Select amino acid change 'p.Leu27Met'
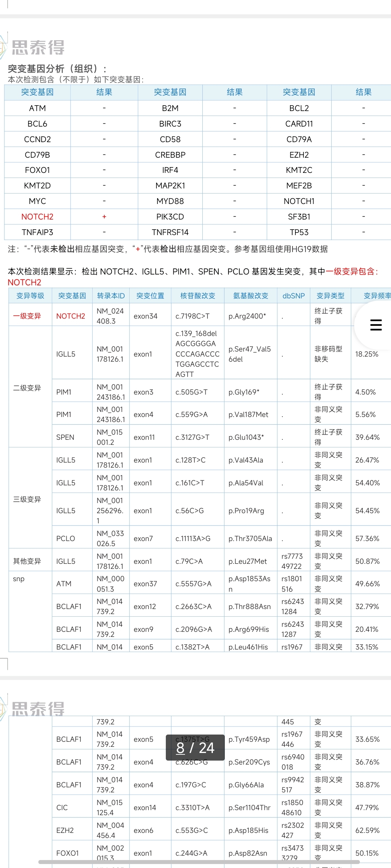 click(x=248, y=561)
